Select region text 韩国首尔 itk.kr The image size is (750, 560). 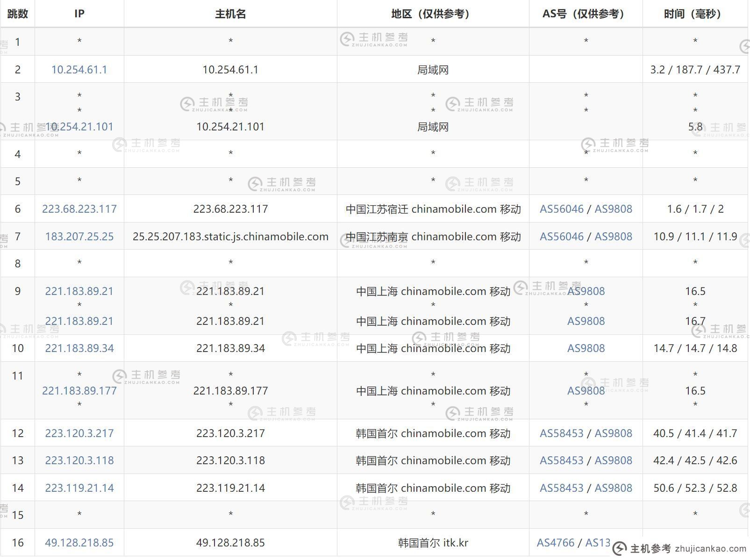[433, 543]
